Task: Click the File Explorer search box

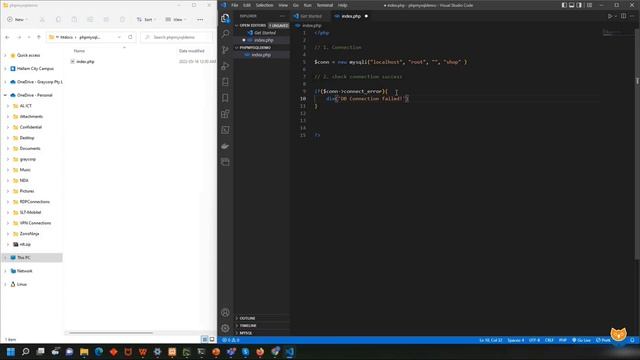Action: click(177, 37)
